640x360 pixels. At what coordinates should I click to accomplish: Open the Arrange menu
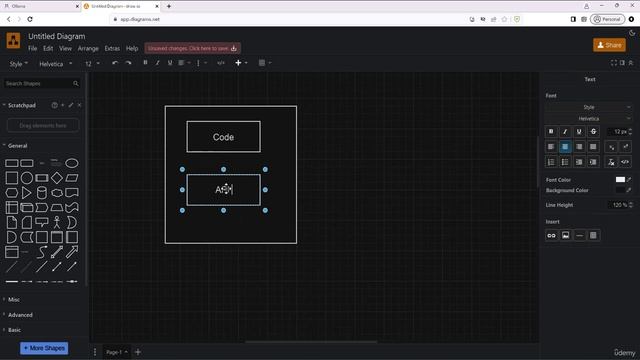(88, 49)
